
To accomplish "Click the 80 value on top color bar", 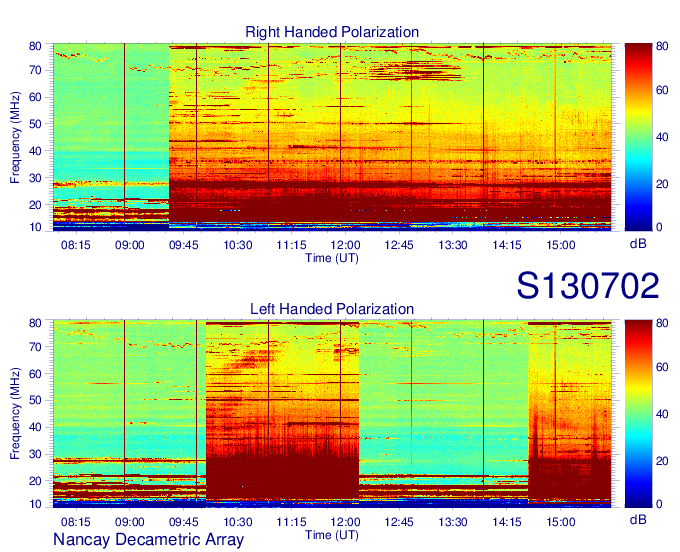I will [662, 46].
